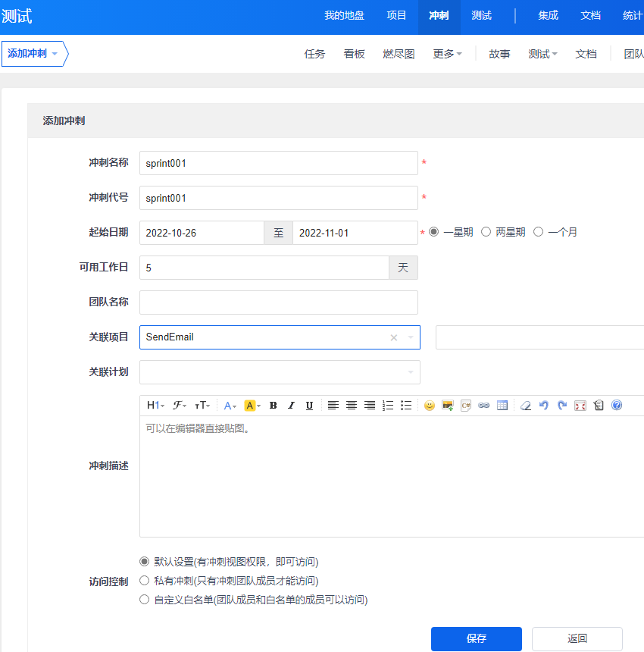This screenshot has width=644, height=652.
Task: Open 集成 in top navigation
Action: pos(548,16)
